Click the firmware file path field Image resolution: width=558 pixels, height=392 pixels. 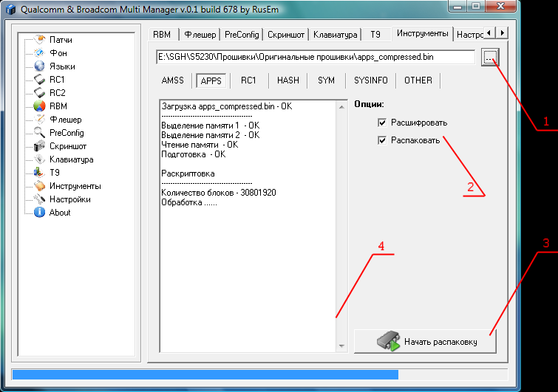pos(314,57)
